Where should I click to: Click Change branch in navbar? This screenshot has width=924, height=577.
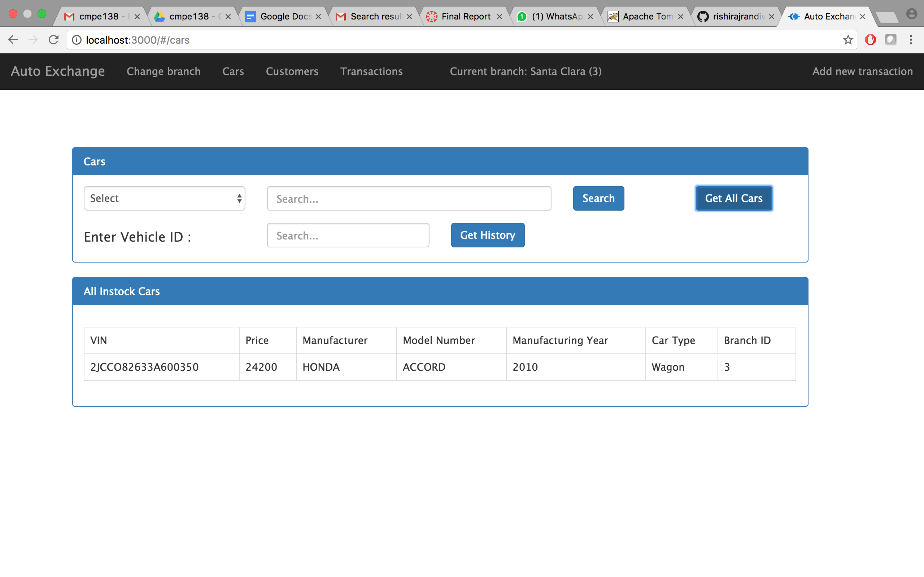tap(164, 71)
